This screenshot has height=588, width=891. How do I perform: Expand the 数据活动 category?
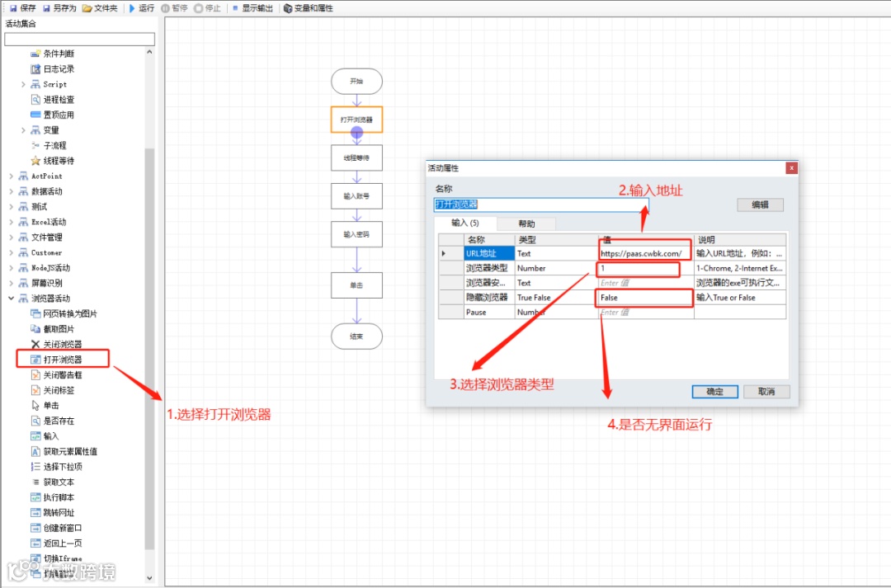point(12,191)
